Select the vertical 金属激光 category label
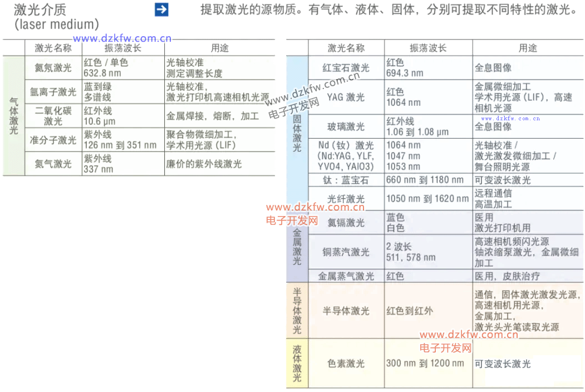This screenshot has width=585, height=392. tap(297, 246)
